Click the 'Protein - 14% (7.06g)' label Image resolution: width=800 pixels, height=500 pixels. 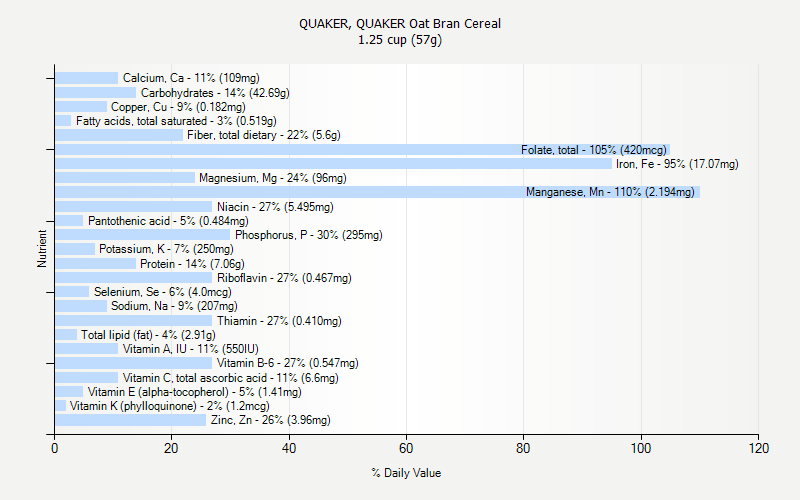click(x=192, y=264)
